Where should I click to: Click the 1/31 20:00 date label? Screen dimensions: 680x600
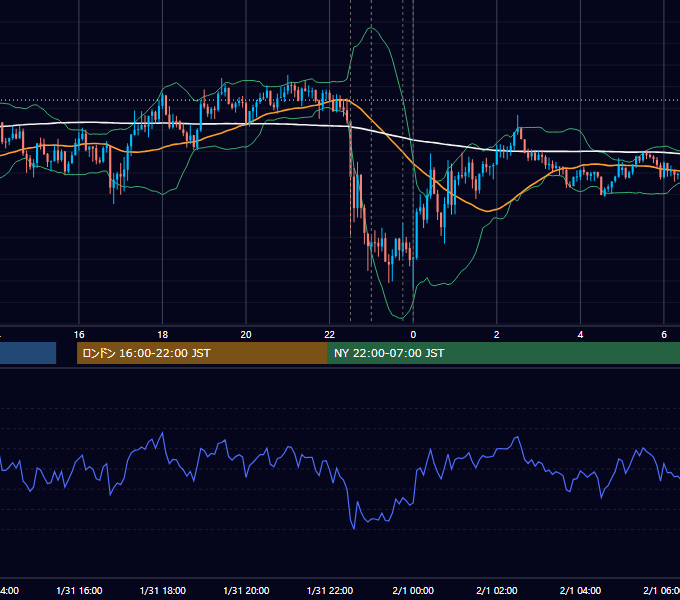246,591
